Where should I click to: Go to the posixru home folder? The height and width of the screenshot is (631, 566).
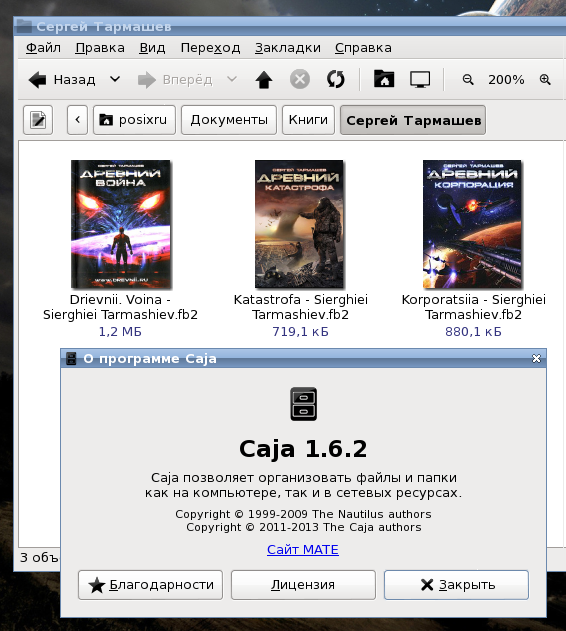pyautogui.click(x=134, y=120)
